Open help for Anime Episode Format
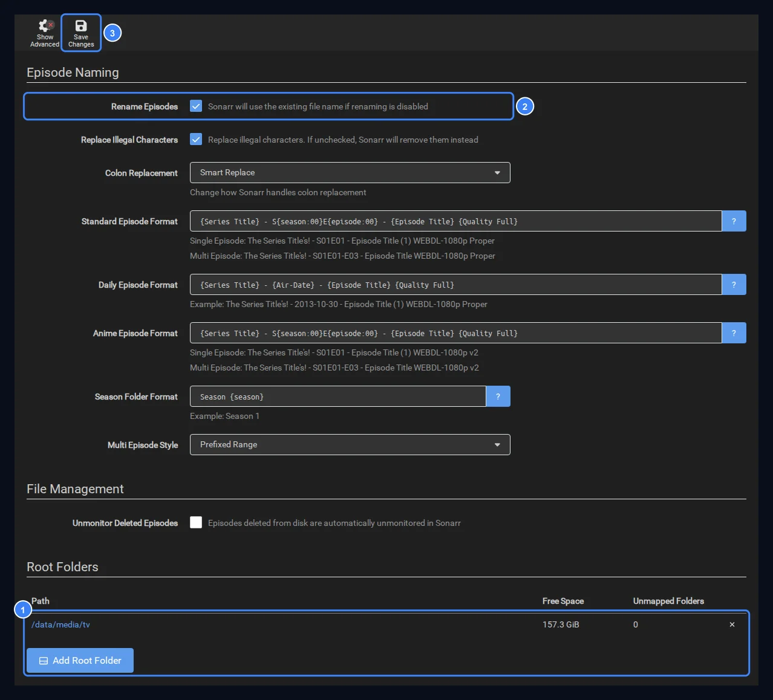 click(734, 333)
